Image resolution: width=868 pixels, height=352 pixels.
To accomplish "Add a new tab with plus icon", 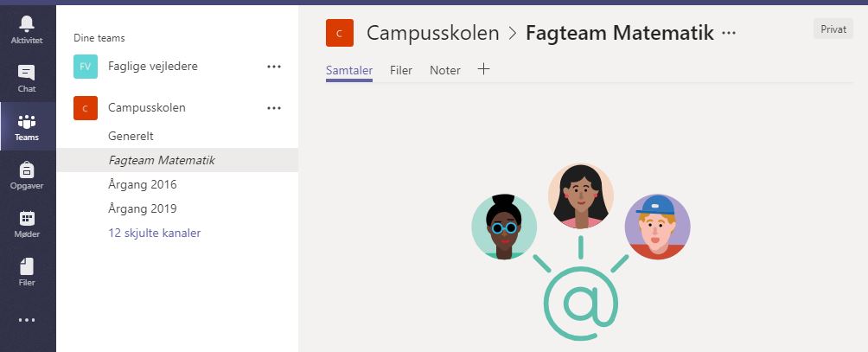I will [x=483, y=70].
